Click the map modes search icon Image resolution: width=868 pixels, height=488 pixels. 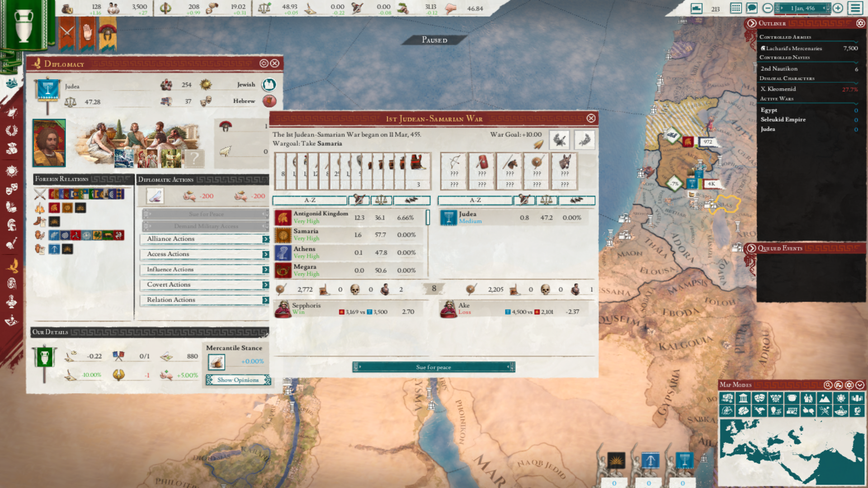[x=828, y=385]
